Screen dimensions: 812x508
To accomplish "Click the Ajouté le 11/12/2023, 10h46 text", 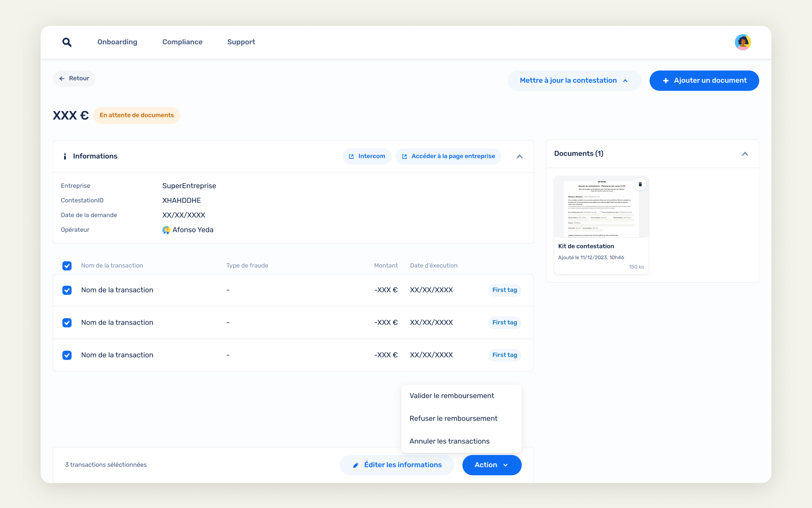I will coord(591,258).
